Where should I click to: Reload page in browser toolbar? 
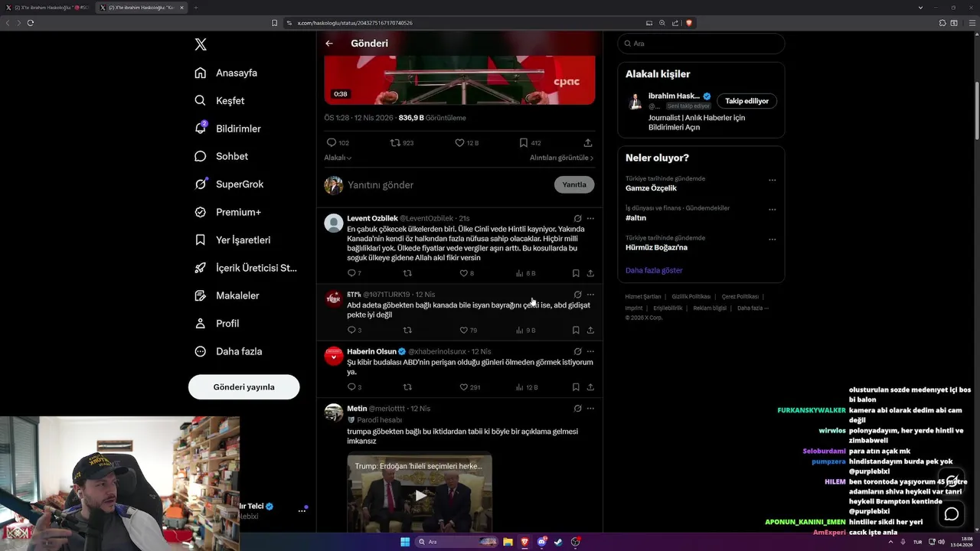pyautogui.click(x=31, y=23)
